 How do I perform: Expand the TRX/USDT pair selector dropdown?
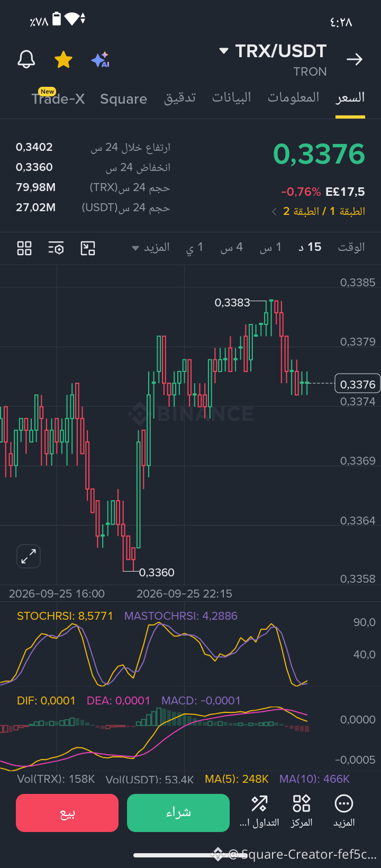click(224, 51)
